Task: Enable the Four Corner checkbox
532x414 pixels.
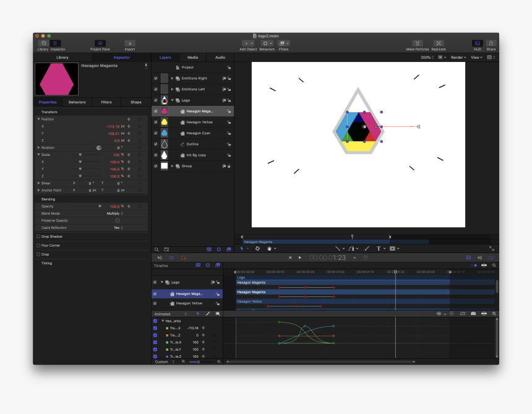Action: 38,245
